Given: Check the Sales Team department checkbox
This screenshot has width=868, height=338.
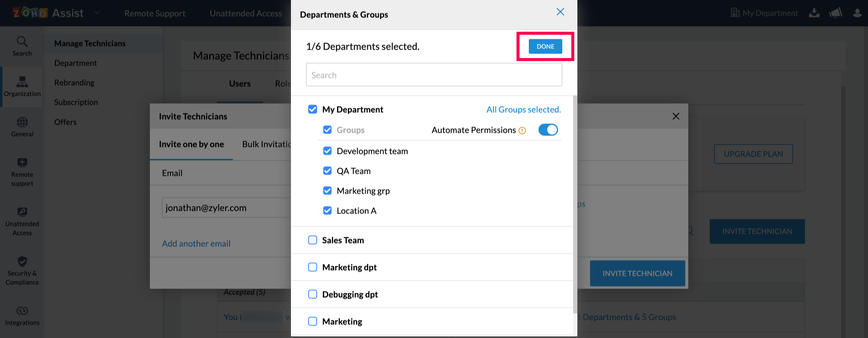Looking at the screenshot, I should click(312, 240).
